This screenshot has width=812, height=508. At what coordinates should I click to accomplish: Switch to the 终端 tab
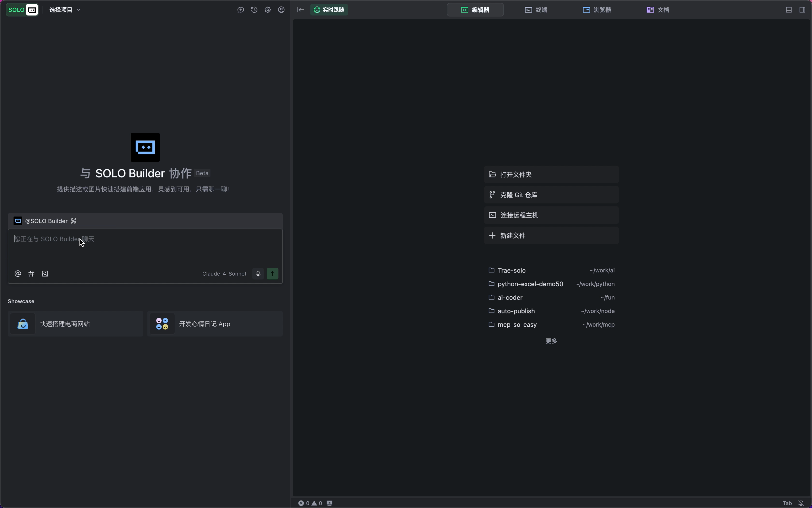(536, 10)
